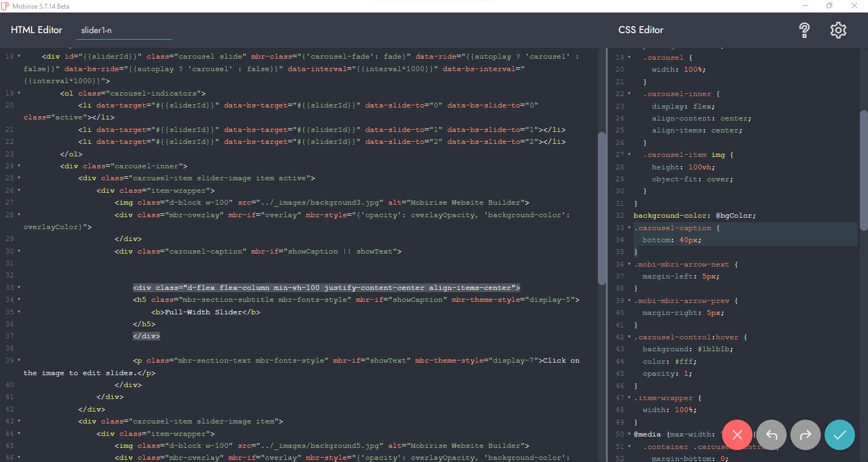The height and width of the screenshot is (462, 868).
Task: Collapse the .carousel-caption rule at CSS line 33
Action: pos(629,228)
